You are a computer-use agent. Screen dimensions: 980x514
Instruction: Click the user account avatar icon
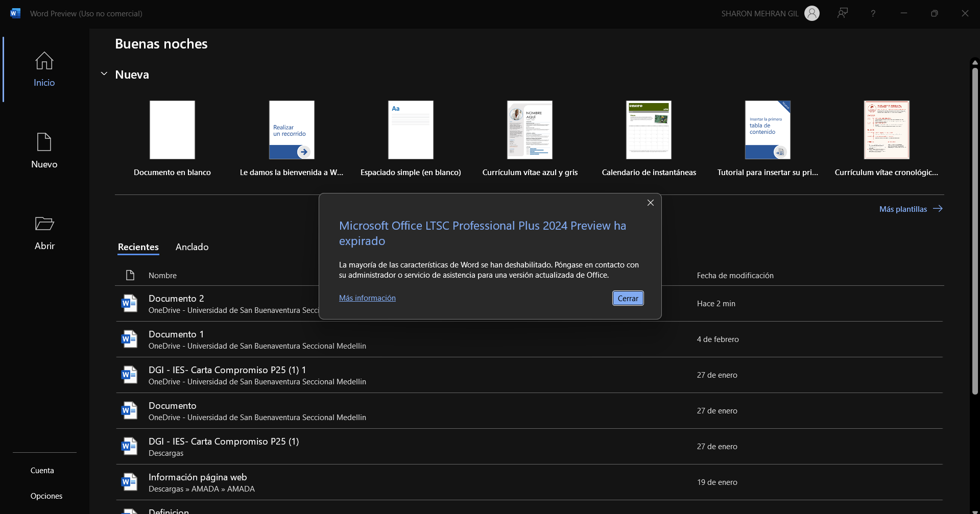pos(811,13)
